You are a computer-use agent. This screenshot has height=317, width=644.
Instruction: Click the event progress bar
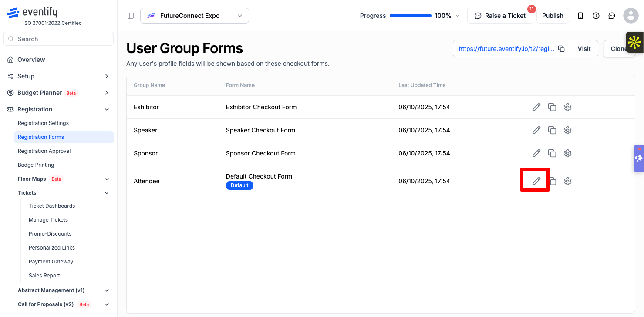click(x=411, y=16)
